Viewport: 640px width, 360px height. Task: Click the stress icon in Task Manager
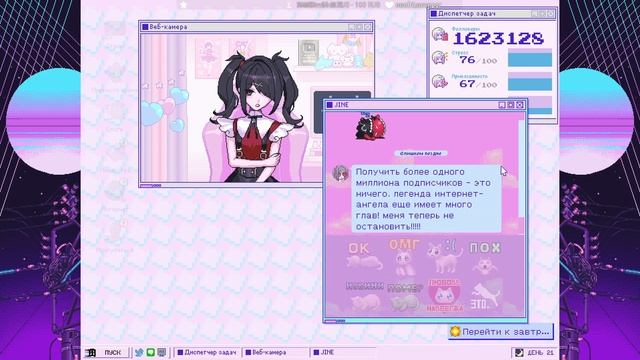(x=440, y=58)
